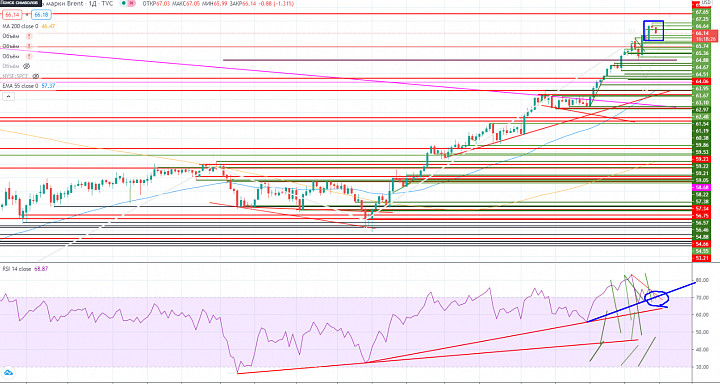
Task: Click the 61.19 price label
Action: pyautogui.click(x=701, y=131)
